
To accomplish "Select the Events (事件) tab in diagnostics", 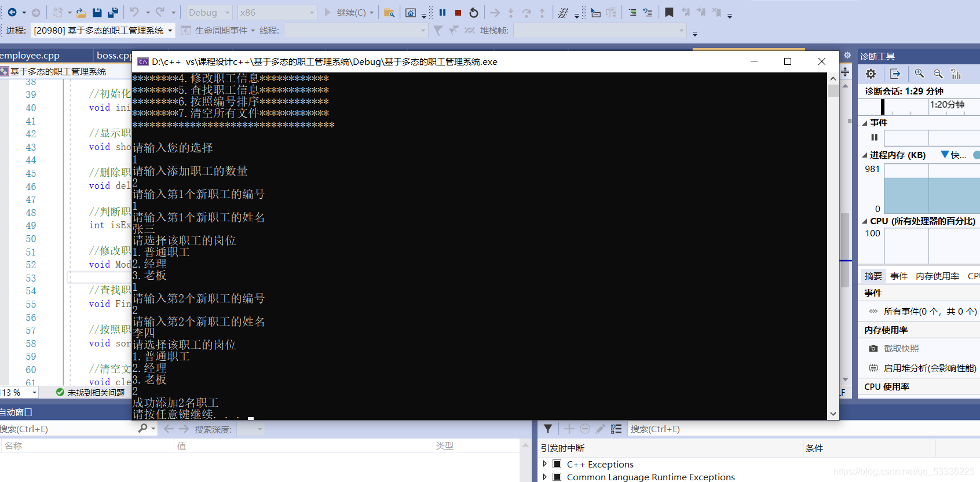I will pyautogui.click(x=899, y=276).
